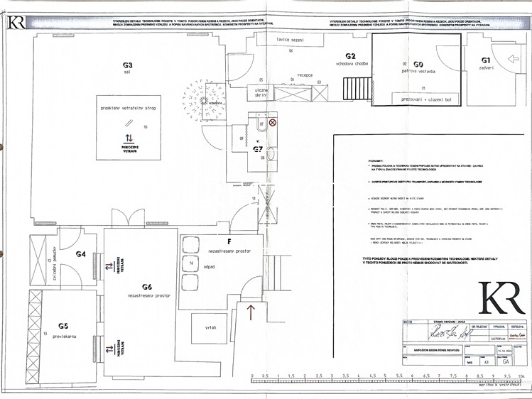Click the spiral staircase symbol beside G3
Image resolution: width=532 pixels, height=399 pixels.
point(203,100)
